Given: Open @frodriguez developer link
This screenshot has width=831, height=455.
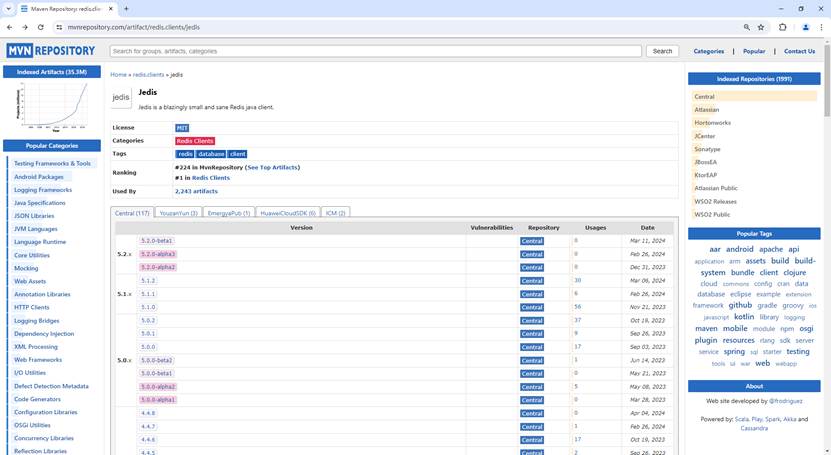Looking at the screenshot, I should pos(785,402).
